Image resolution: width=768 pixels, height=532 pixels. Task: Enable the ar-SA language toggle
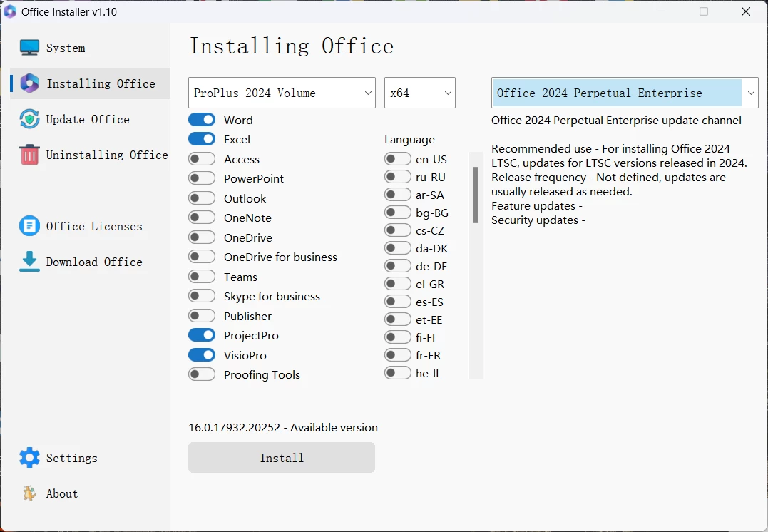[398, 195]
